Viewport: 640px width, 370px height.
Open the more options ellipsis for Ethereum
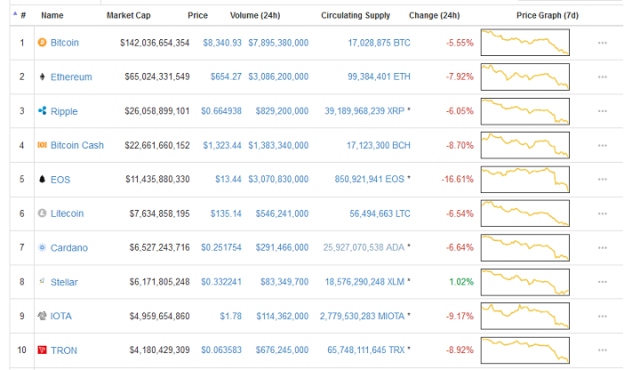(602, 77)
